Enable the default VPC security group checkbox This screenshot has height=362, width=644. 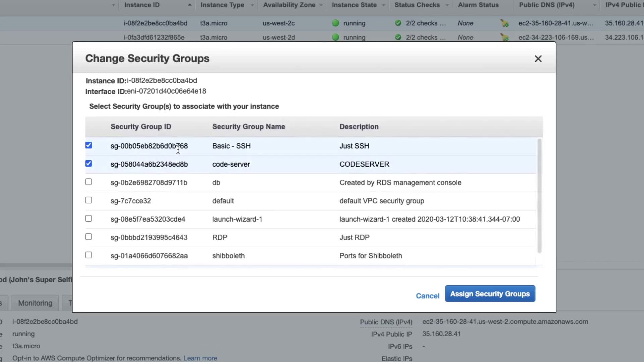tap(89, 200)
